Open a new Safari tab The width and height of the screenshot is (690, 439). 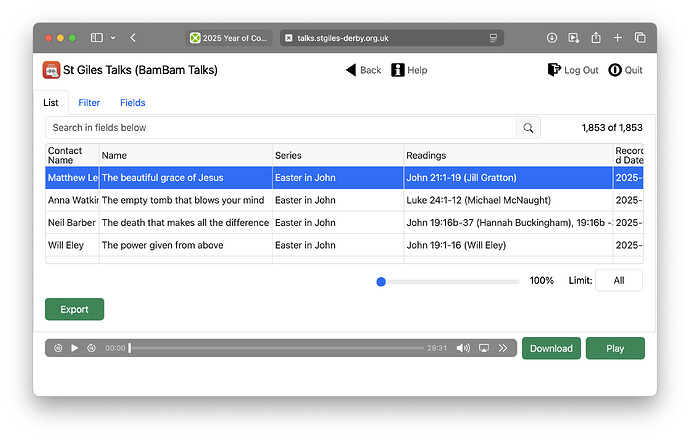617,38
